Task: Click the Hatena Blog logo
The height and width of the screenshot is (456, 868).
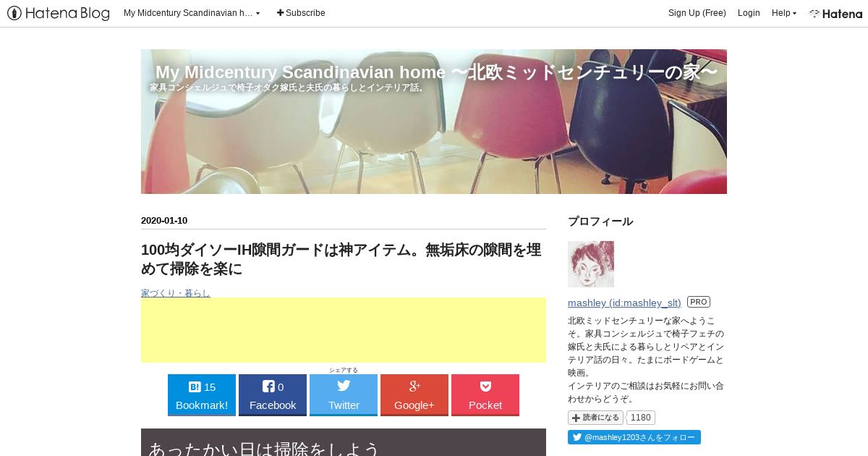Action: click(x=59, y=13)
